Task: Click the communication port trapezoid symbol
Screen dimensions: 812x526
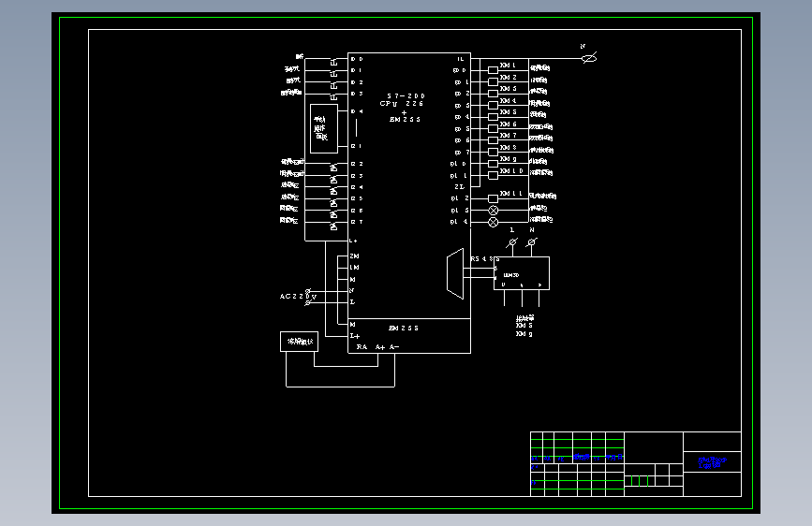Action: [455, 274]
